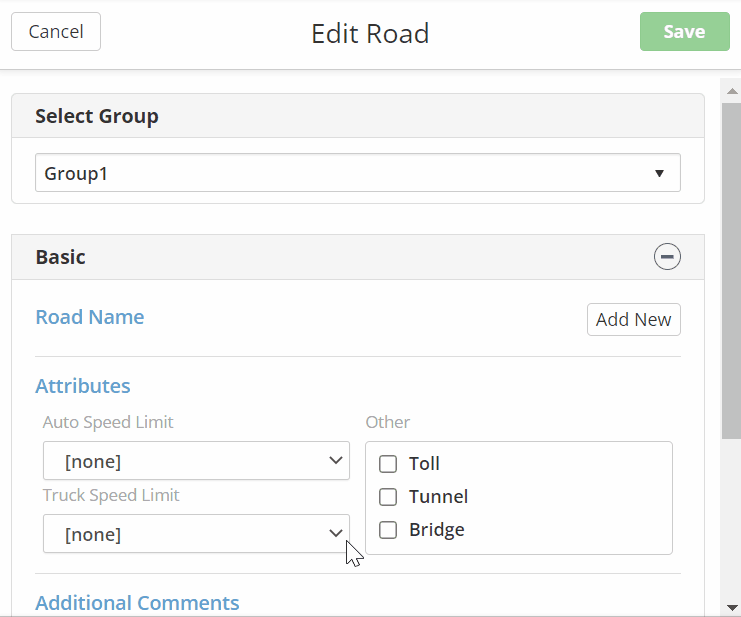The image size is (741, 617).
Task: Select the Attributes heading
Action: [x=83, y=386]
